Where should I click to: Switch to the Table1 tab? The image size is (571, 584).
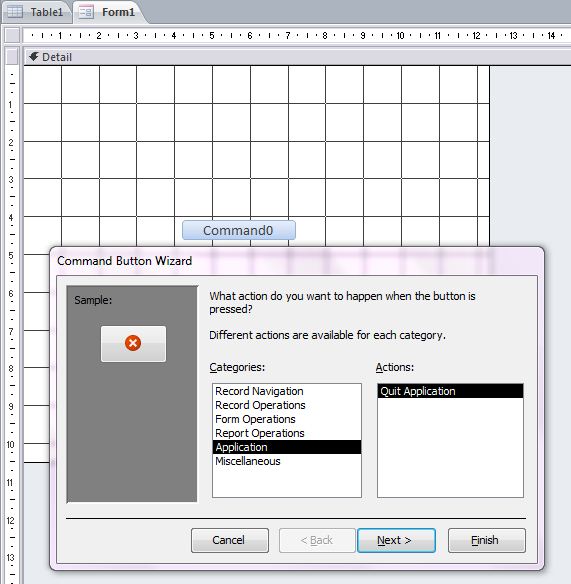pos(37,12)
